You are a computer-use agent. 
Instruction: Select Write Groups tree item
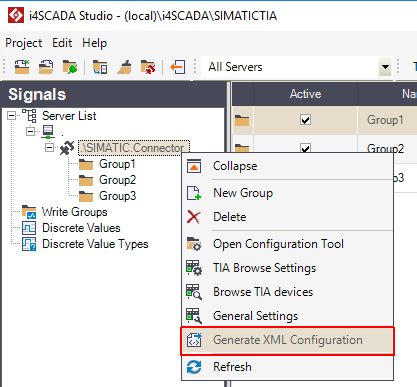coord(75,212)
